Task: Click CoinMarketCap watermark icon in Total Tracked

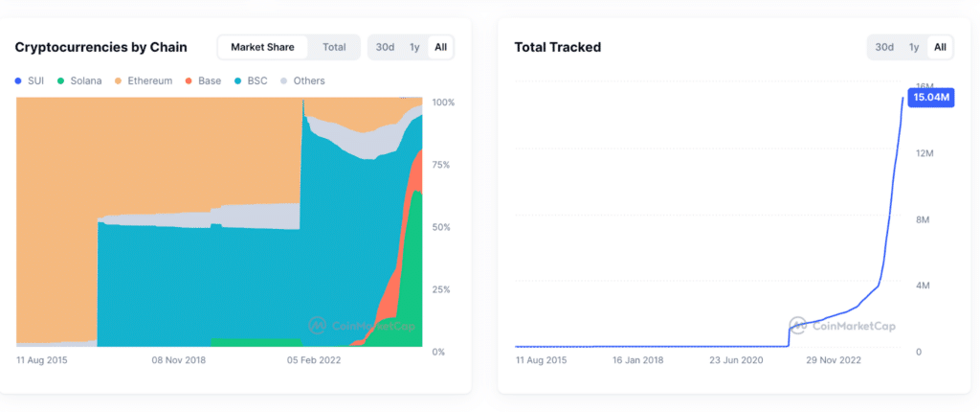Action: 797,326
